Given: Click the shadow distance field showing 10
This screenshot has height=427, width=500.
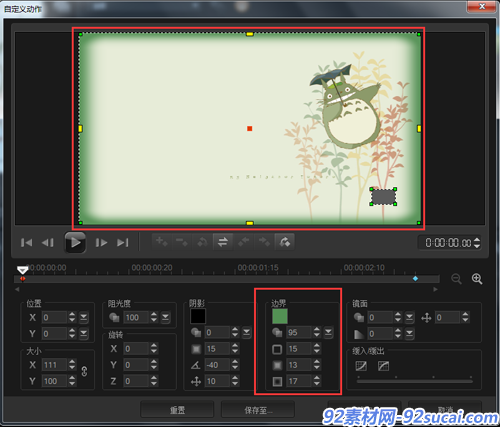Looking at the screenshot, I should tap(218, 381).
